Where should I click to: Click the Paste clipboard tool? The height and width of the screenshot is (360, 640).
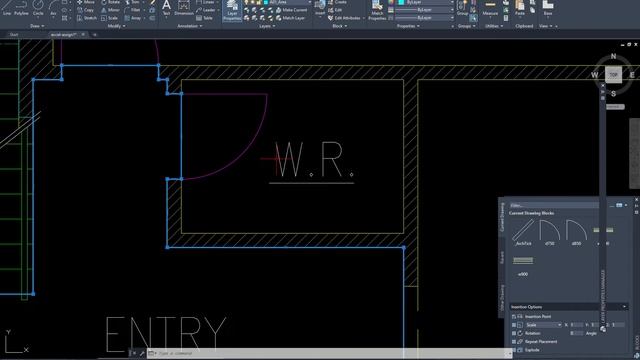point(520,8)
